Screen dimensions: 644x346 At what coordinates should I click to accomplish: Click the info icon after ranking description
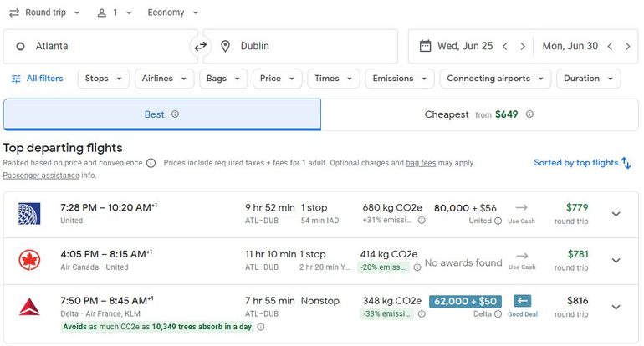(x=151, y=163)
